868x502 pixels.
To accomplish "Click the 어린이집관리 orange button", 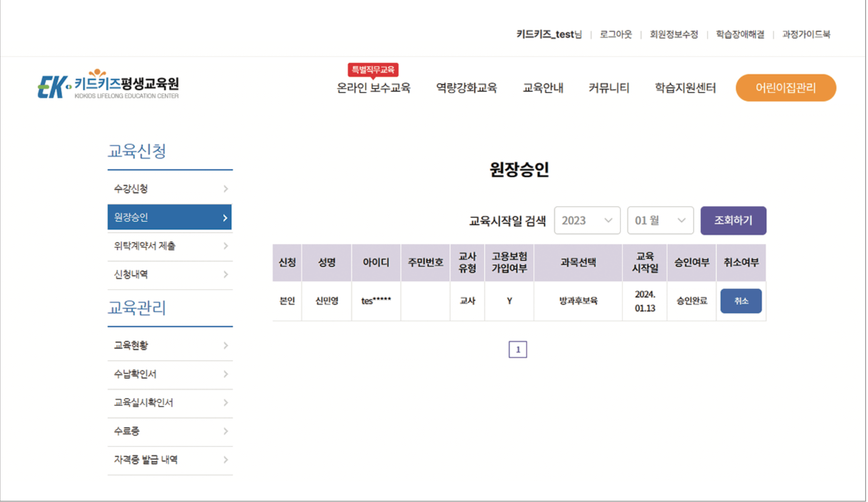I will click(x=785, y=87).
